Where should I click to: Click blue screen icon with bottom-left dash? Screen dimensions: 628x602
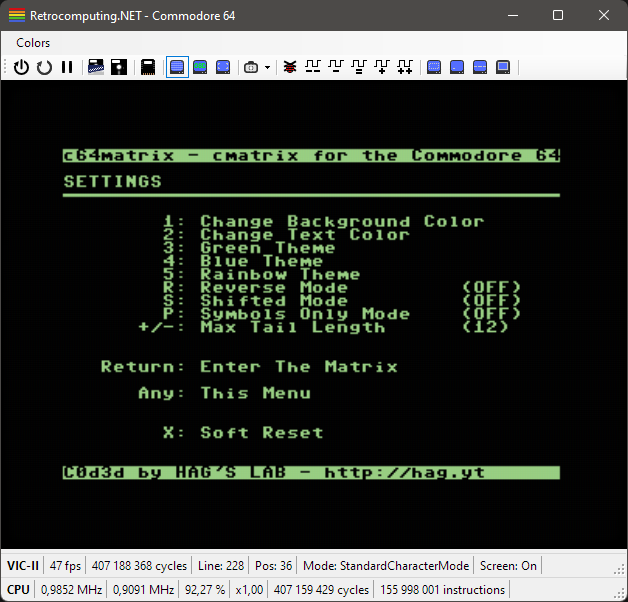coord(457,67)
